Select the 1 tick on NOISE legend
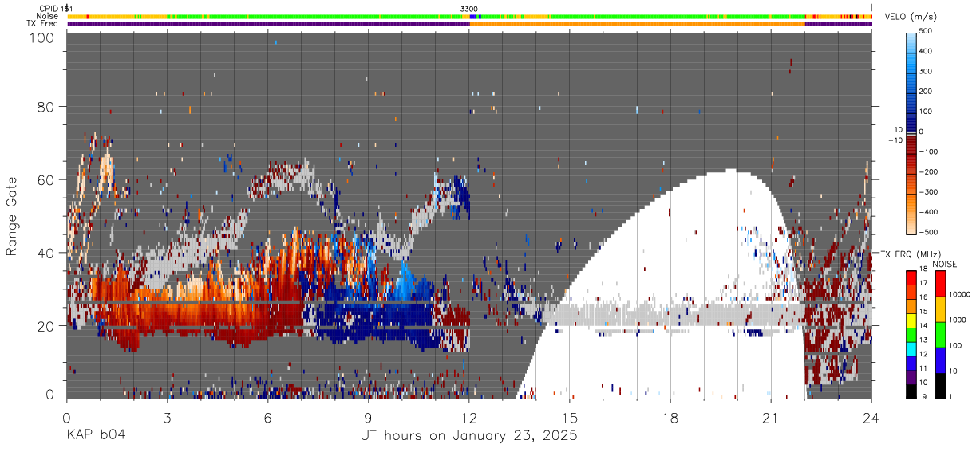This screenshot has height=452, width=980. point(951,396)
